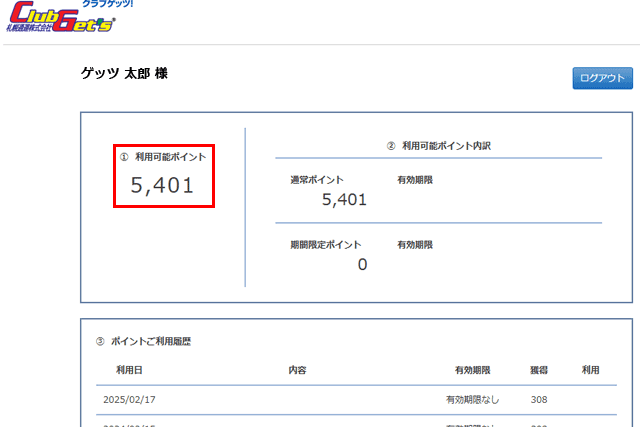Click the ② 利用可能ポイント内訳 heading

438,146
